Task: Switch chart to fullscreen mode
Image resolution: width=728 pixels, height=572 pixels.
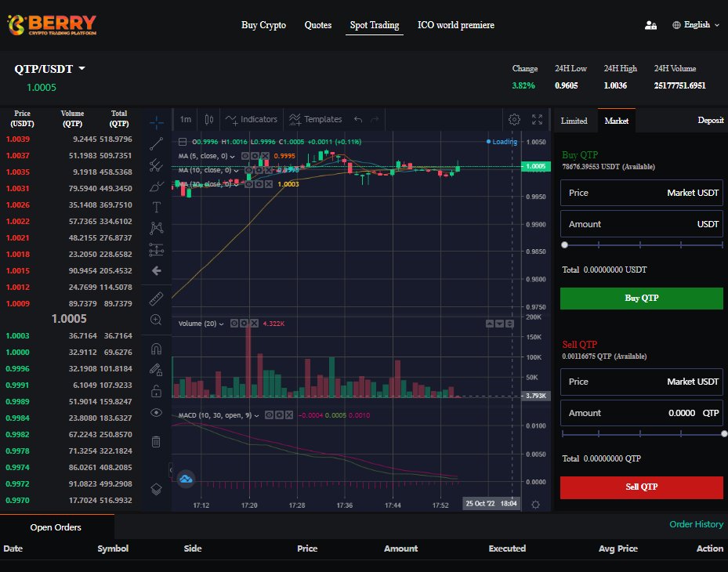Action: [537, 119]
